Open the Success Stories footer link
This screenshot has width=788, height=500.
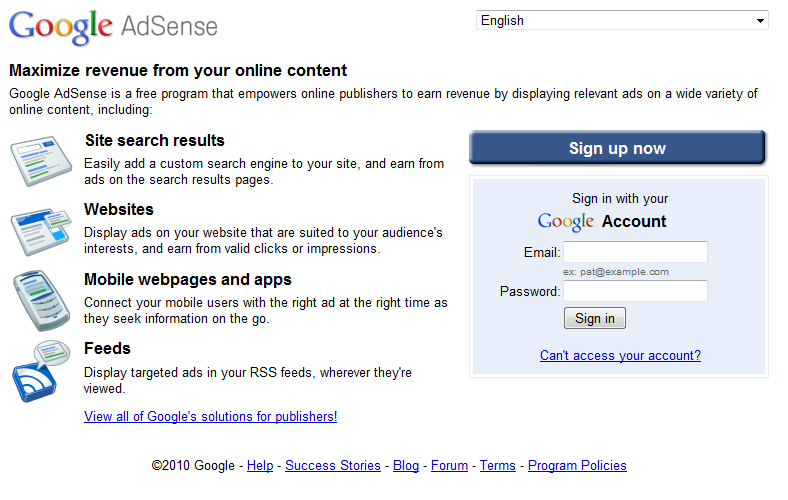(333, 465)
